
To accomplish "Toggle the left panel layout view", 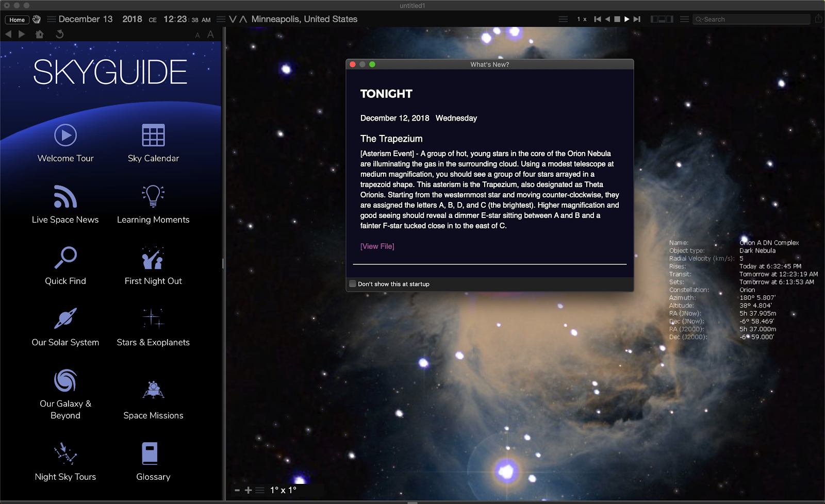I will pyautogui.click(x=653, y=19).
